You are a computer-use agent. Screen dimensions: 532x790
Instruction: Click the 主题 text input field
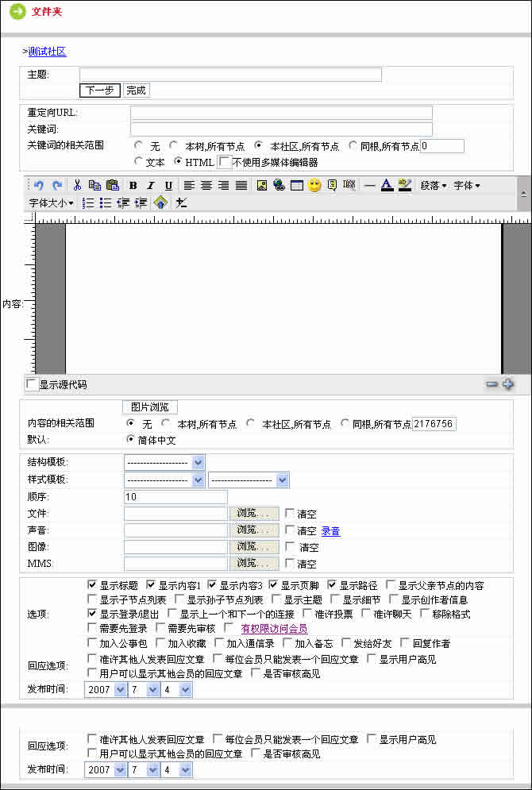click(x=230, y=75)
